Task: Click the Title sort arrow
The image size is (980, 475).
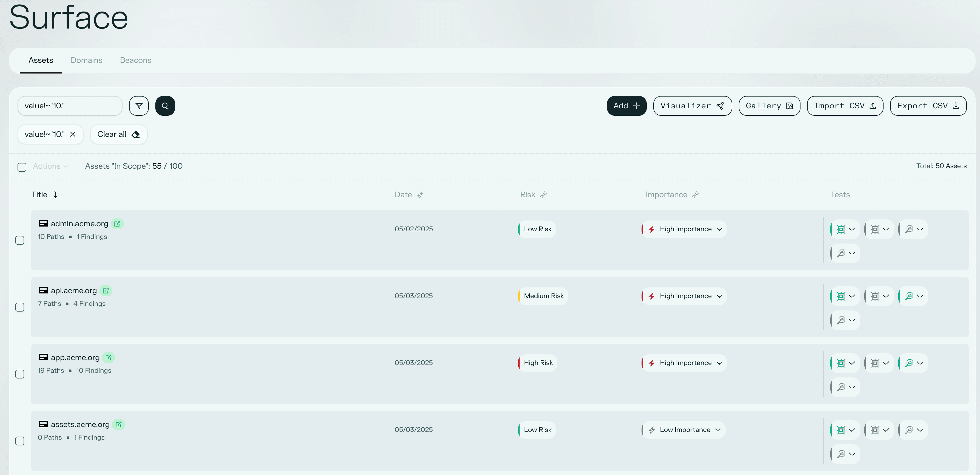Action: click(x=56, y=195)
